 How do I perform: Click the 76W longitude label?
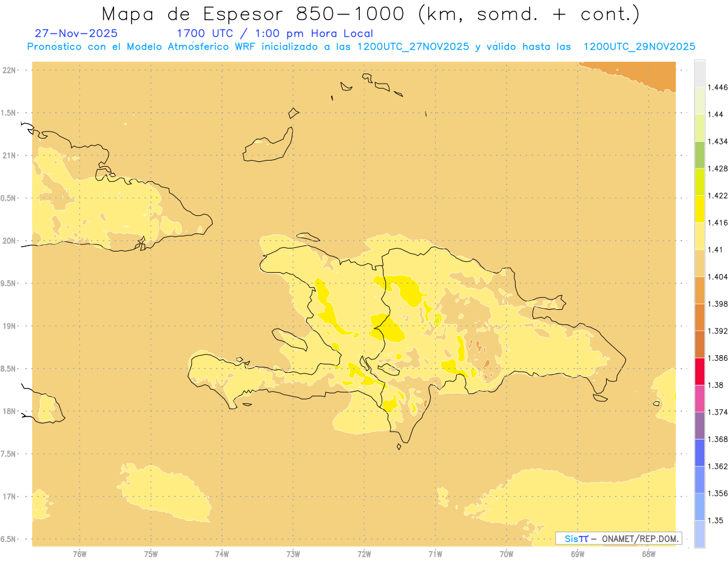point(79,554)
